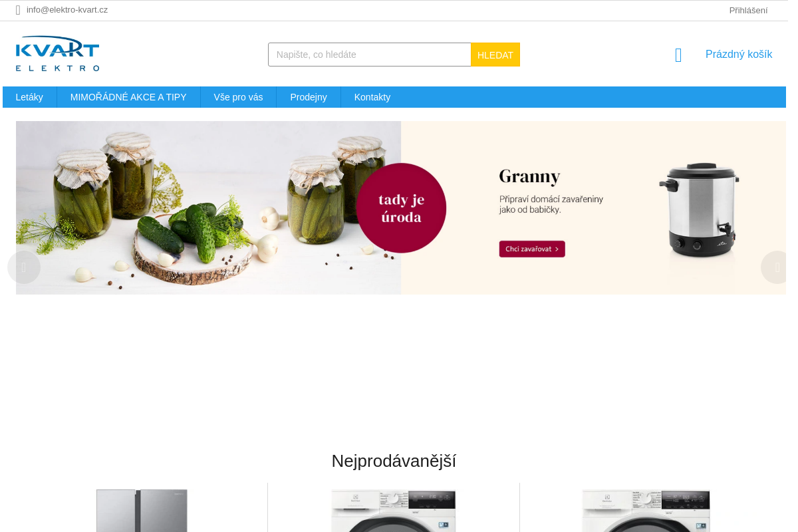The image size is (798, 532).
Task: Open the Letáky menu item
Action: point(29,97)
